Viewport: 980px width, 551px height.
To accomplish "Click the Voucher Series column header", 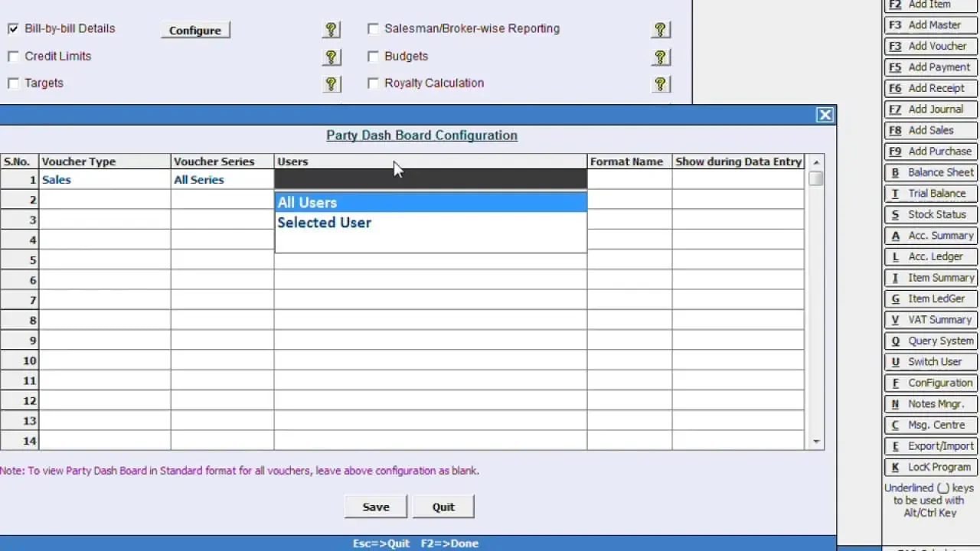I will tap(222, 161).
